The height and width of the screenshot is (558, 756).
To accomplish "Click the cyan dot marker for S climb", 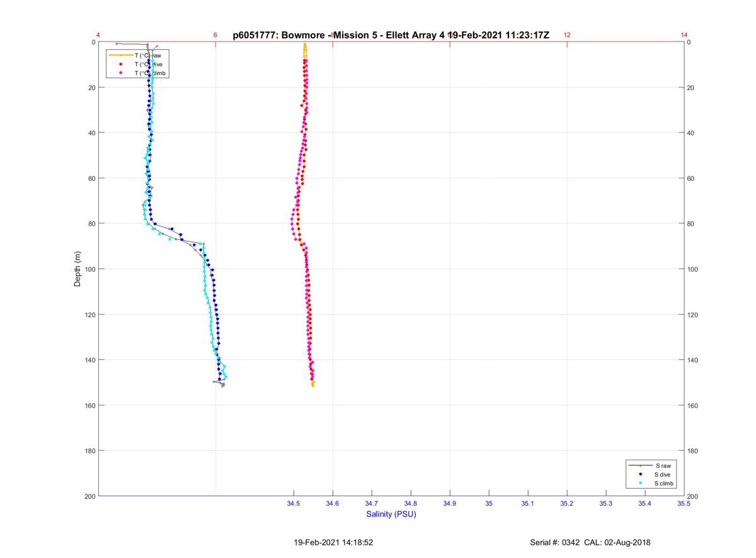I will point(640,483).
